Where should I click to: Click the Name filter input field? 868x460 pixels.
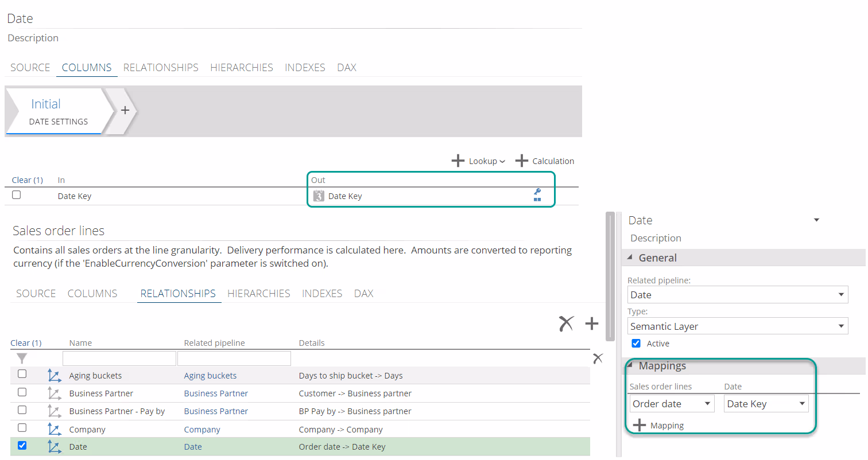[119, 358]
